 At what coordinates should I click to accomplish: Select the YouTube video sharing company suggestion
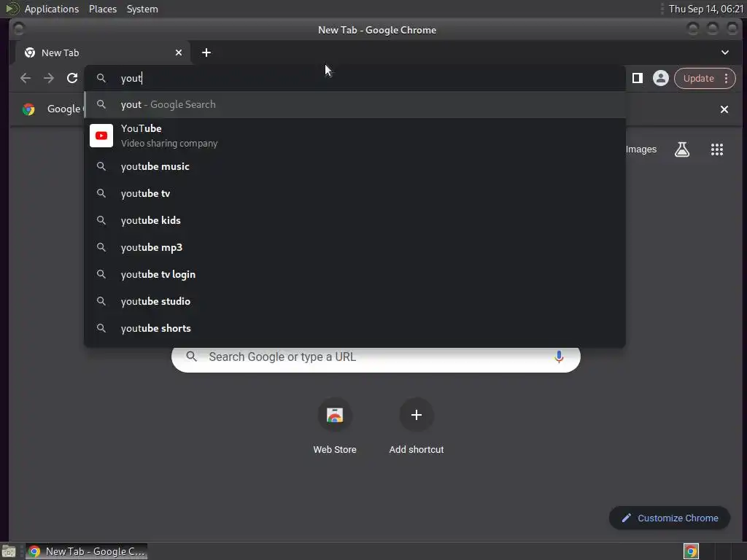coord(355,136)
